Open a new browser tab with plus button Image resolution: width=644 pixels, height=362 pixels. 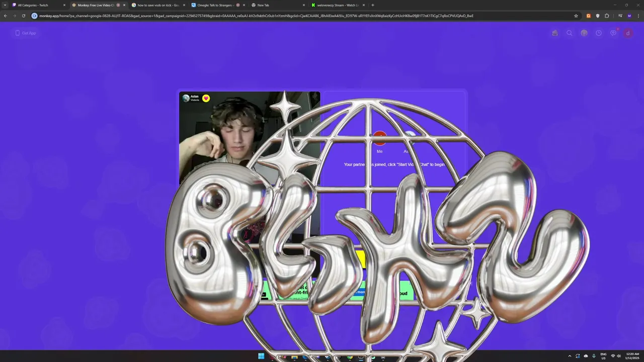tap(373, 5)
